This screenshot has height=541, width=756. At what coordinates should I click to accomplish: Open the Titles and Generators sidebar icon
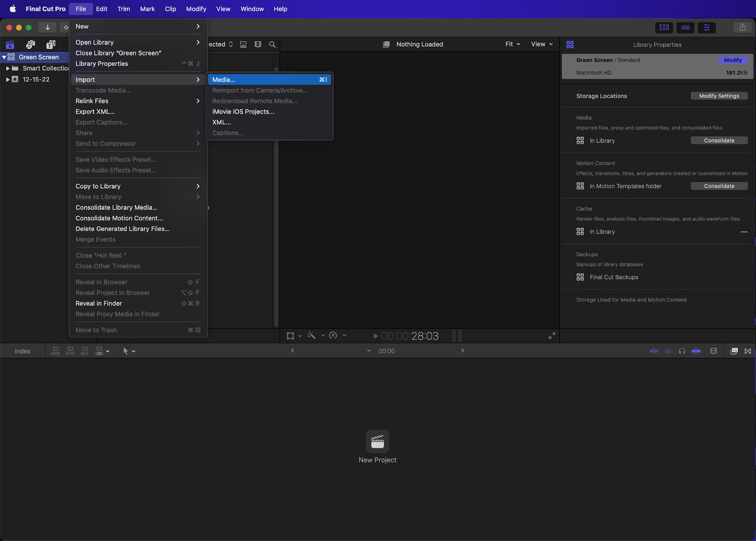coord(51,45)
